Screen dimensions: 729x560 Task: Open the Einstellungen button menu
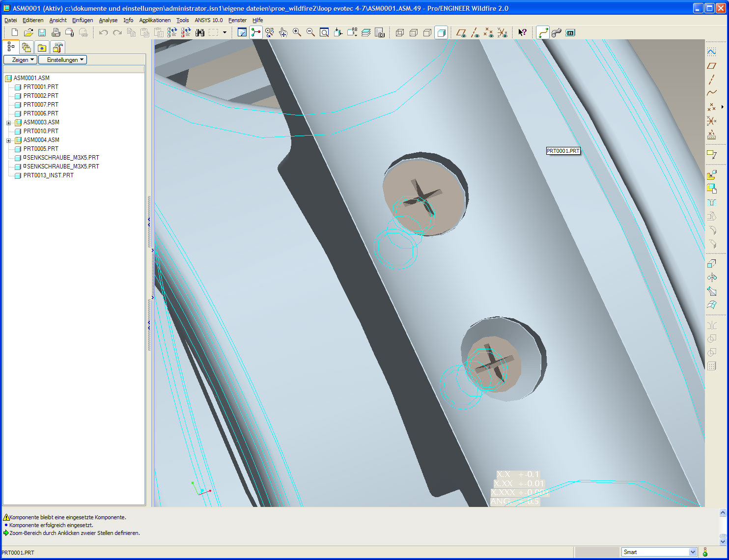(x=63, y=60)
